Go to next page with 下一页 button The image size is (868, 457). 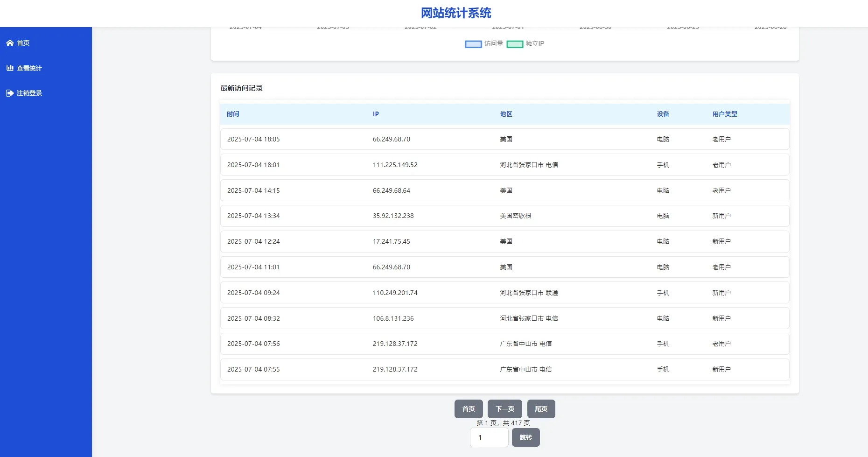[504, 408]
